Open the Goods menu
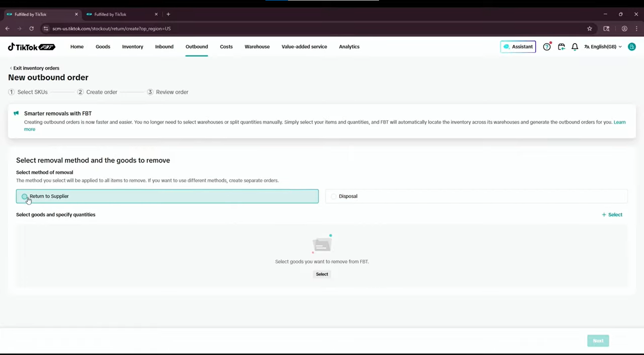 point(103,47)
